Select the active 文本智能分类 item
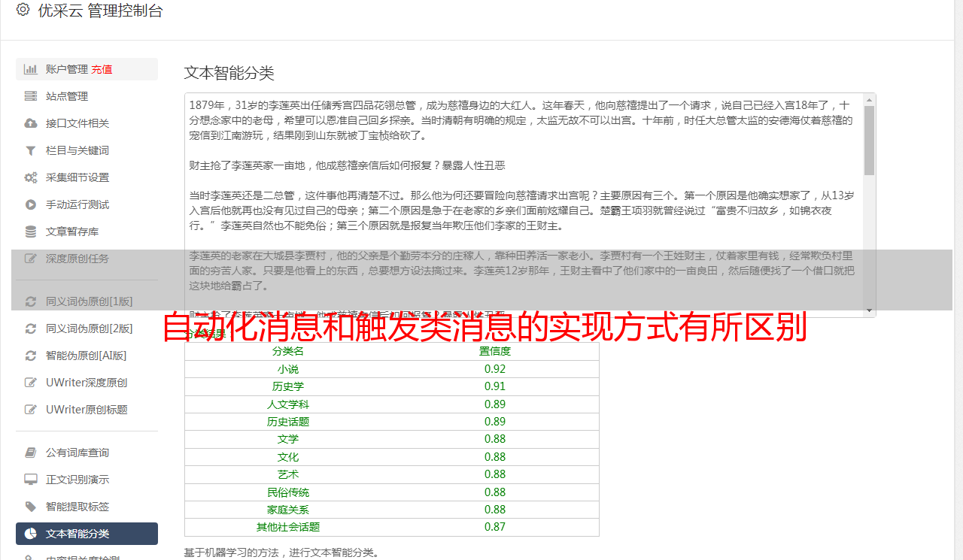 [x=87, y=534]
